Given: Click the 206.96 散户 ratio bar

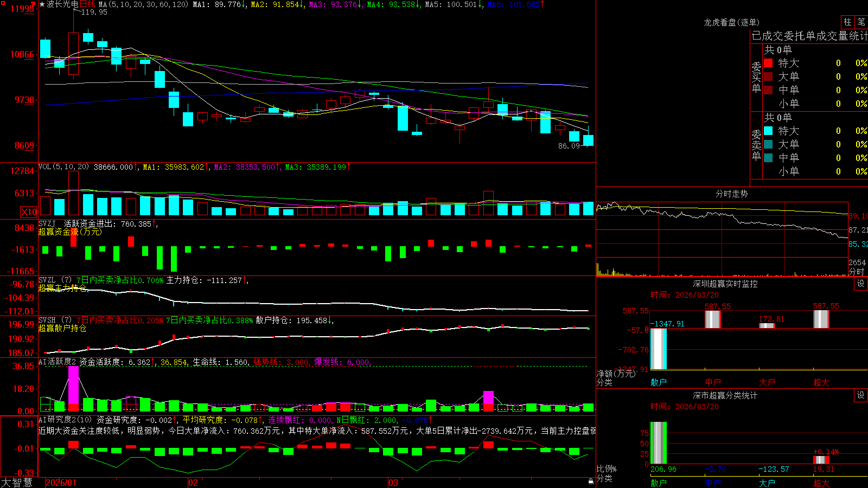Looking at the screenshot, I should [x=659, y=443].
